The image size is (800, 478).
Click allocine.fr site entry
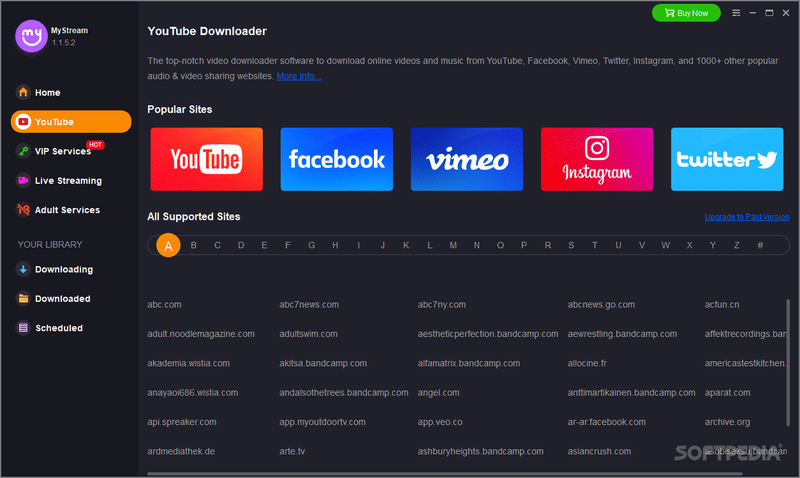pyautogui.click(x=587, y=363)
